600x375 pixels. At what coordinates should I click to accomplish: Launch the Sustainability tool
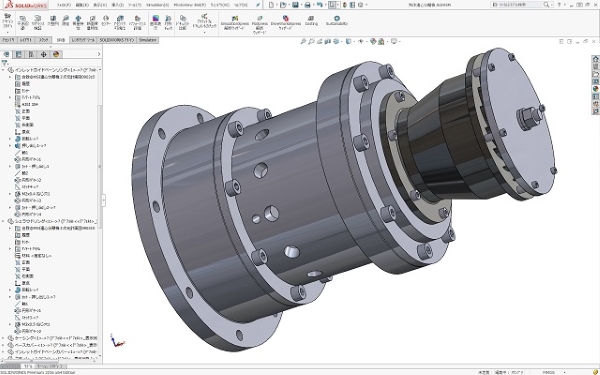pyautogui.click(x=337, y=20)
